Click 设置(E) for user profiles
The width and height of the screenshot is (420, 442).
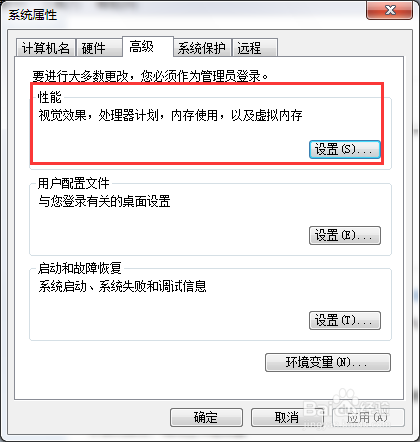pyautogui.click(x=345, y=236)
